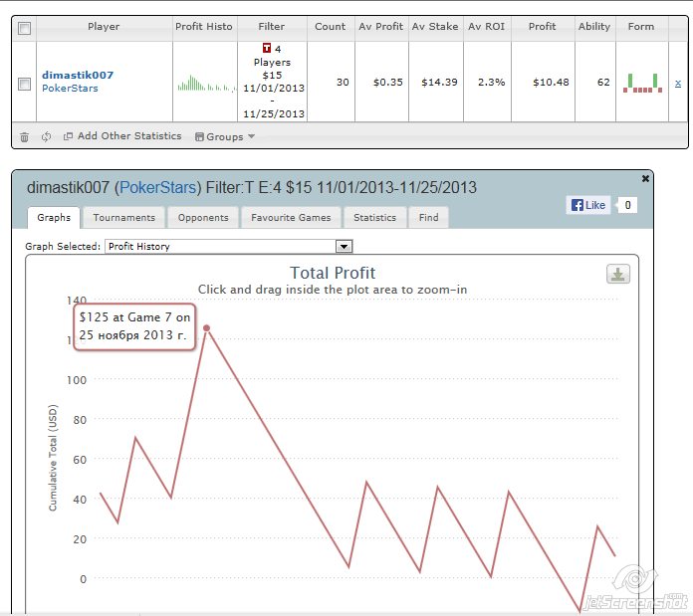Sort by Av ROI column header
Viewport: 693px width, 616px height.
coord(487,27)
